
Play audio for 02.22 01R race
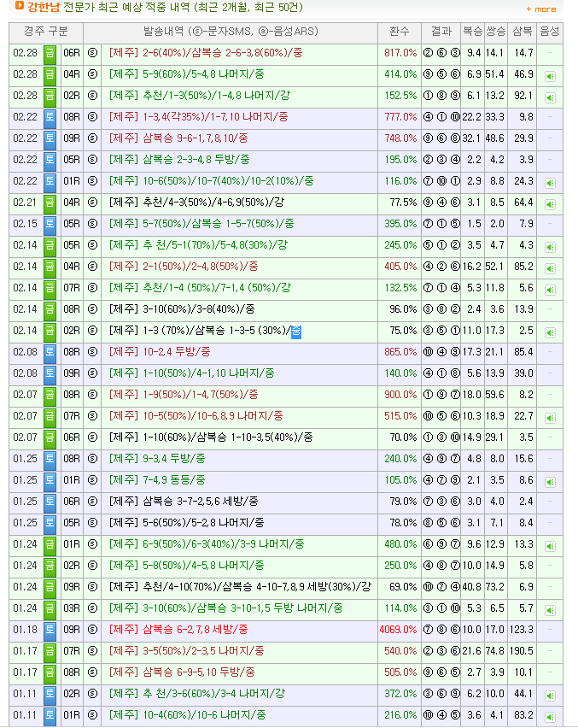[550, 184]
